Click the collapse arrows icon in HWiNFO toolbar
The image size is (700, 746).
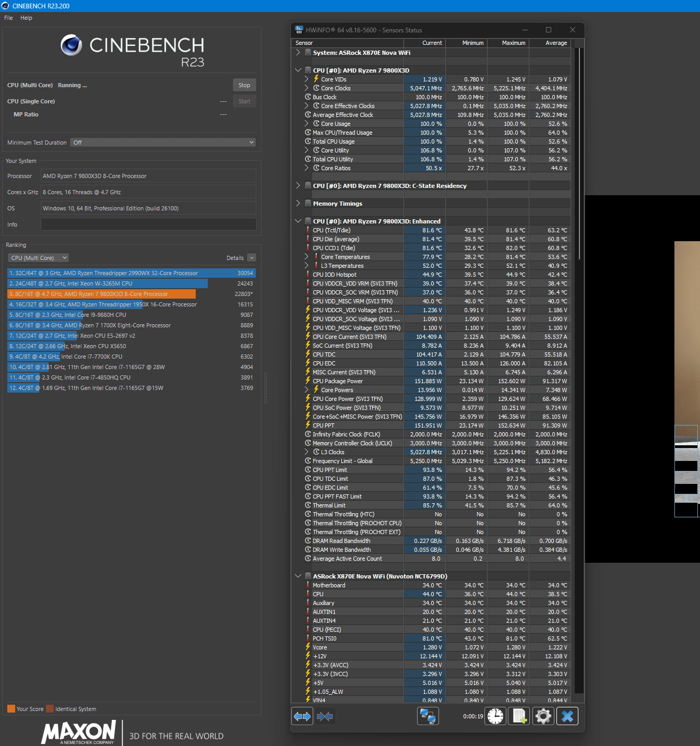click(x=325, y=716)
